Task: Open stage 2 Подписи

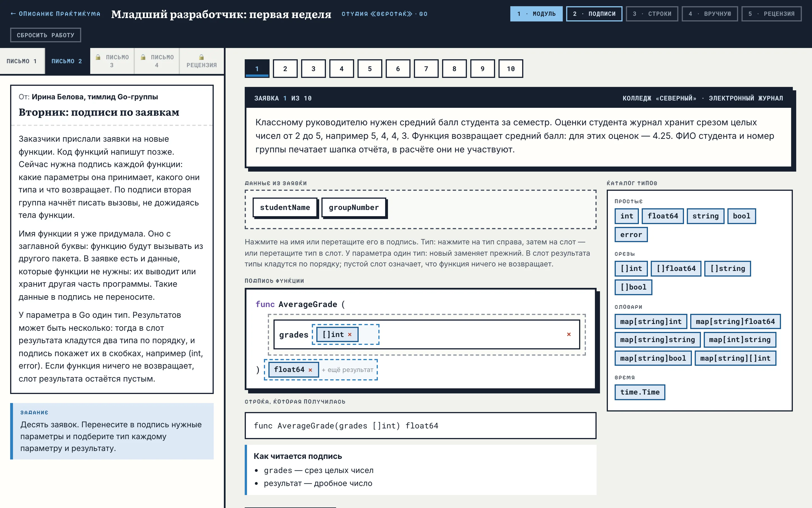Action: 594,14
